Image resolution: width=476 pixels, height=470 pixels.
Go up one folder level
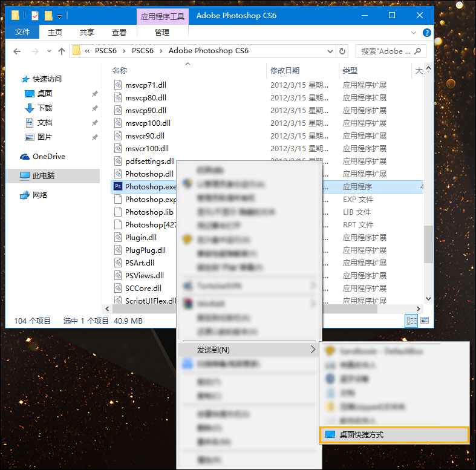coord(62,51)
